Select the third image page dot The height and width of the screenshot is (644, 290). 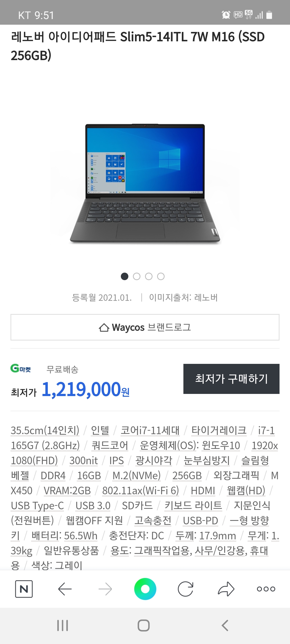pyautogui.click(x=149, y=276)
